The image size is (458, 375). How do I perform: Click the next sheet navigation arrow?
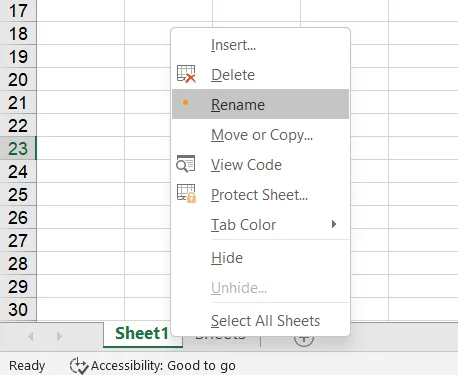pos(59,336)
